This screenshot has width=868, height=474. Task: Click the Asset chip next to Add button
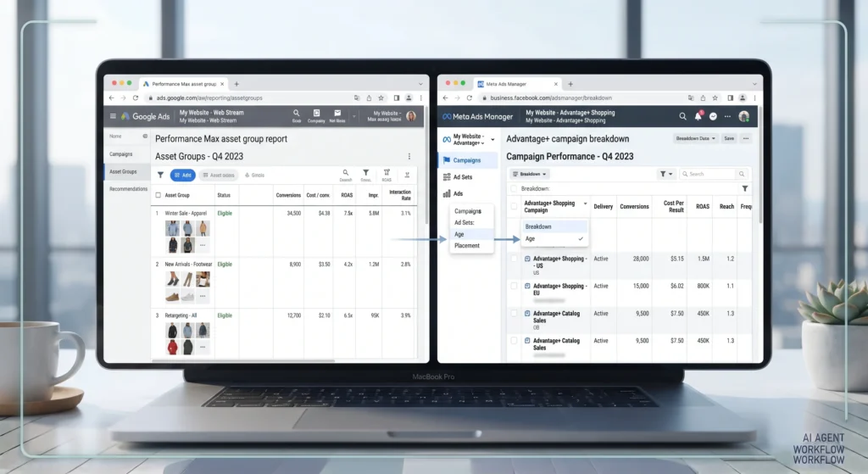click(219, 175)
